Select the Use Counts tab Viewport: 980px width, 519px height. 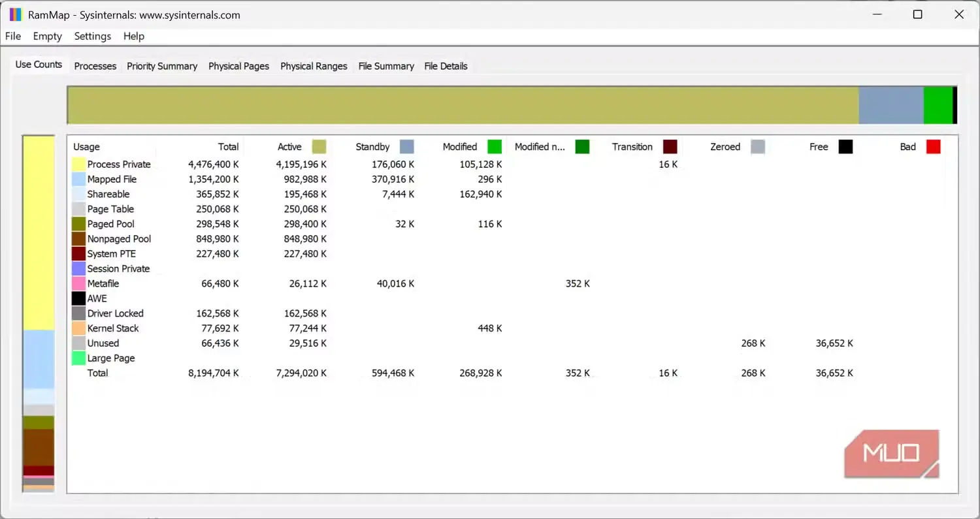(x=39, y=64)
